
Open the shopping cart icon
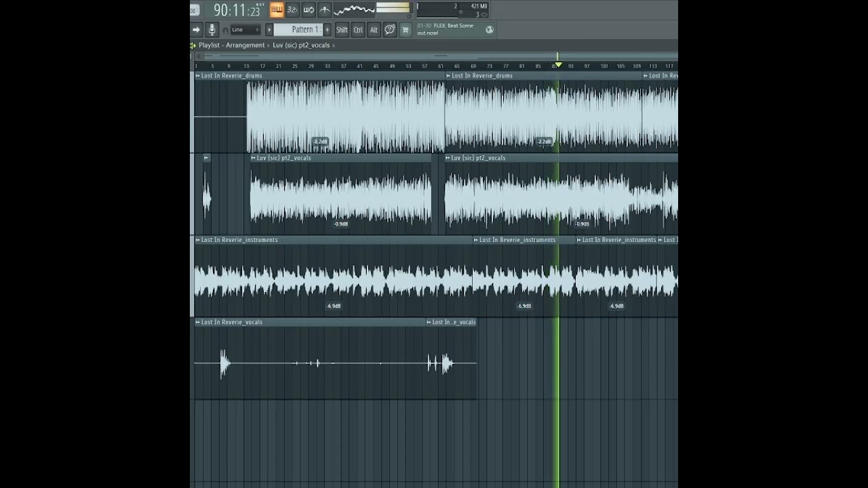[406, 29]
